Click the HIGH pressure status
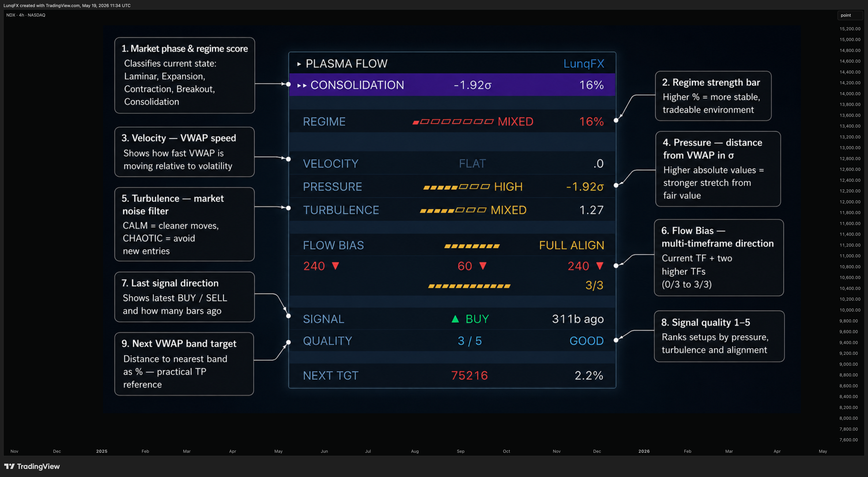The width and height of the screenshot is (868, 477). (508, 187)
